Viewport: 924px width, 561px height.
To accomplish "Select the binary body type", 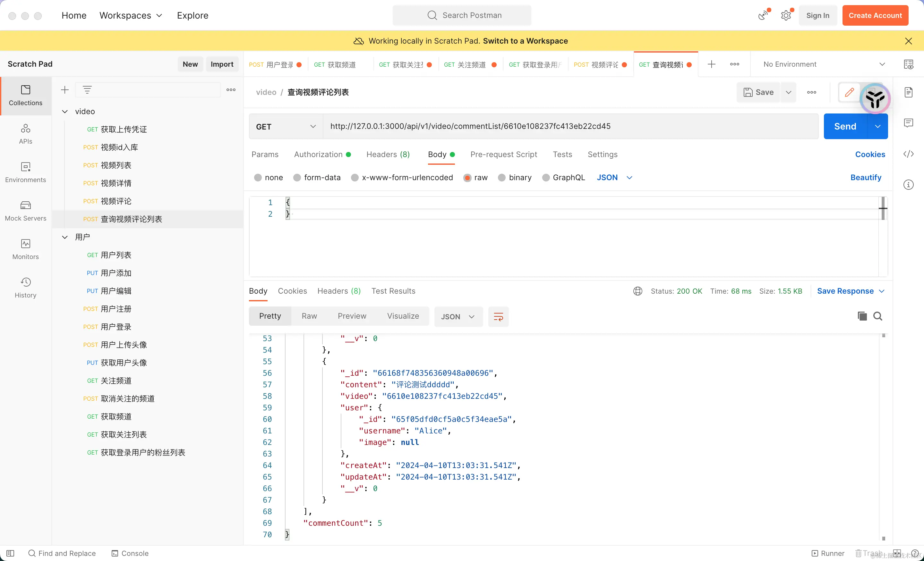I will [x=502, y=178].
